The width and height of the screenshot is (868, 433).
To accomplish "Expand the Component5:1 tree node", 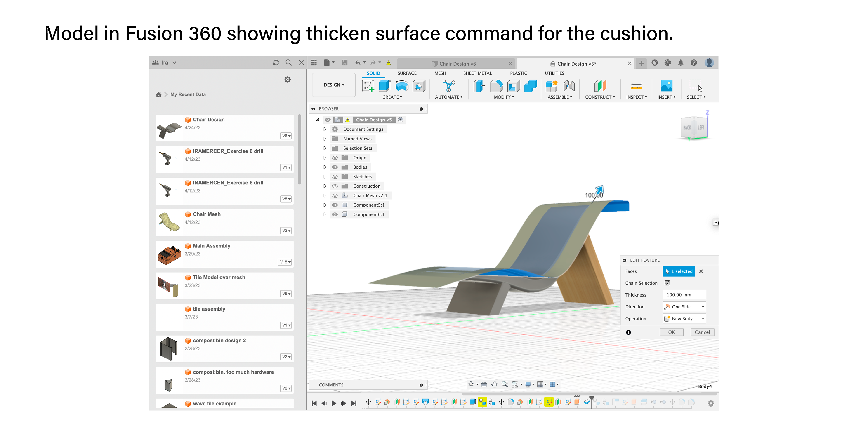I will coord(325,205).
